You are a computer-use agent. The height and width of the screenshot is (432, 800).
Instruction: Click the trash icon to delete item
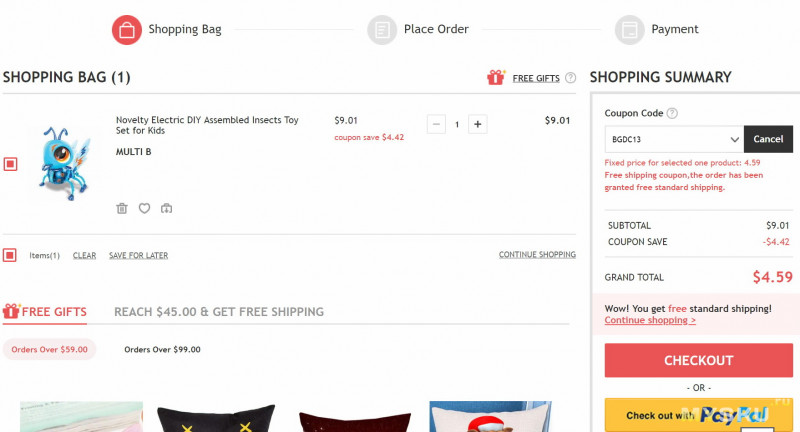(122, 208)
